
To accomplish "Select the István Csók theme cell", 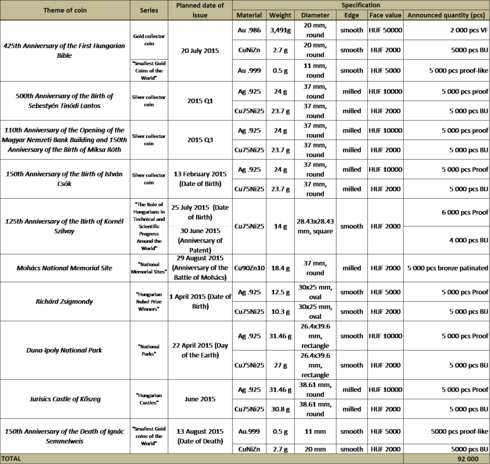I will (65, 179).
